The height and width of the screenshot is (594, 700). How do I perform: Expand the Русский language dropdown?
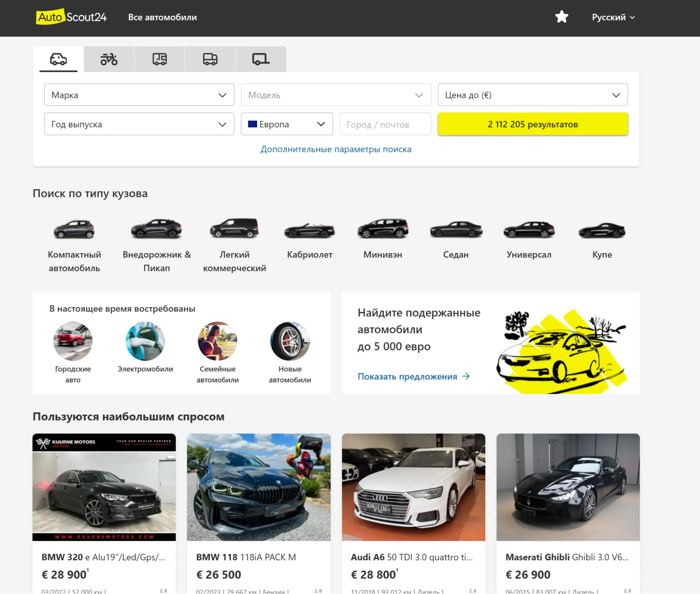click(x=613, y=17)
